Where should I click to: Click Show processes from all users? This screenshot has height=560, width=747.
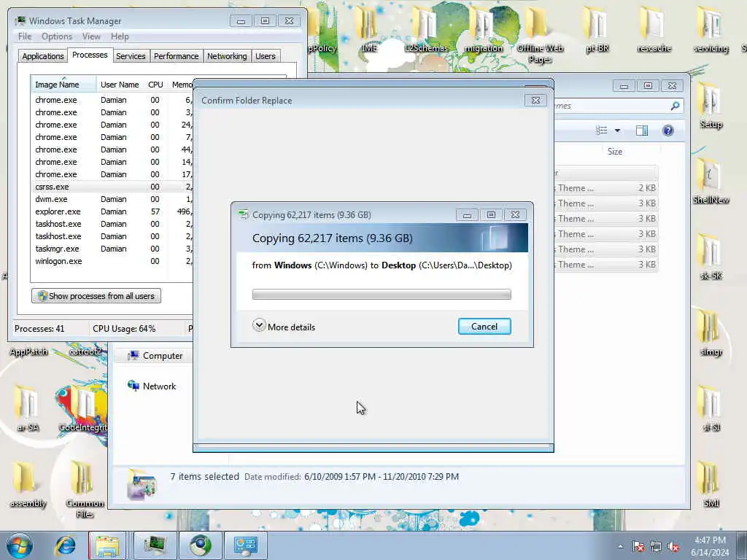pyautogui.click(x=96, y=296)
